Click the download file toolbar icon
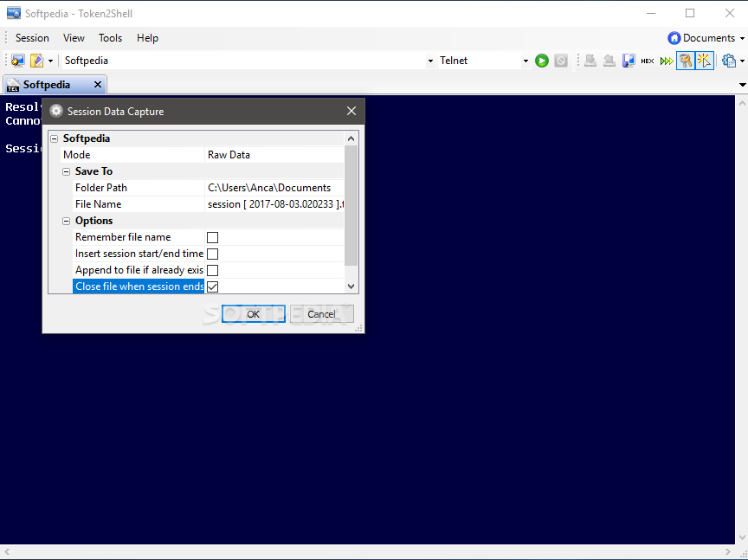Screen dimensions: 748x560 pos(590,61)
